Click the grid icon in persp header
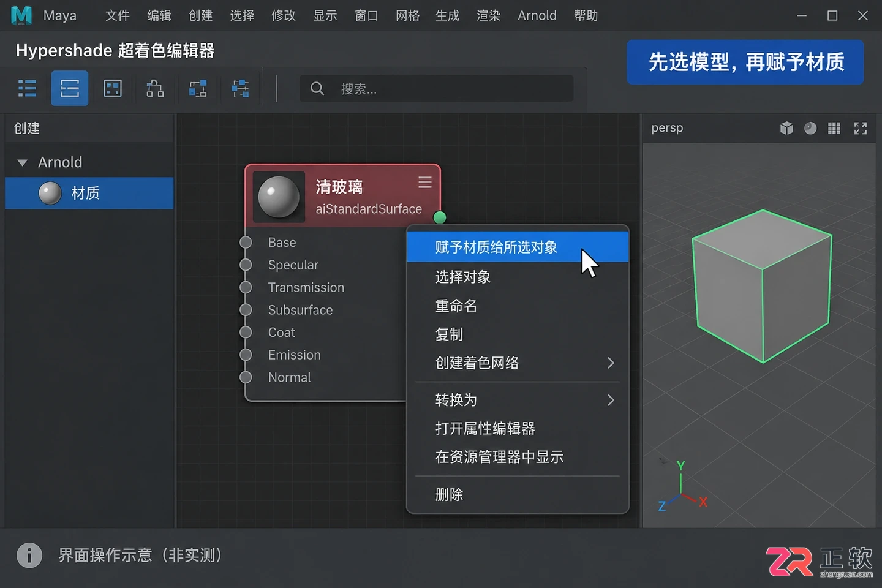This screenshot has height=588, width=882. [x=834, y=128]
